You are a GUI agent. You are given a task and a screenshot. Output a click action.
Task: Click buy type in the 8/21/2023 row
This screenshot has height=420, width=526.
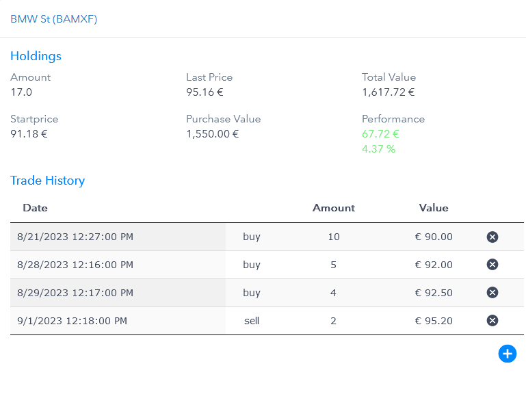pyautogui.click(x=252, y=237)
